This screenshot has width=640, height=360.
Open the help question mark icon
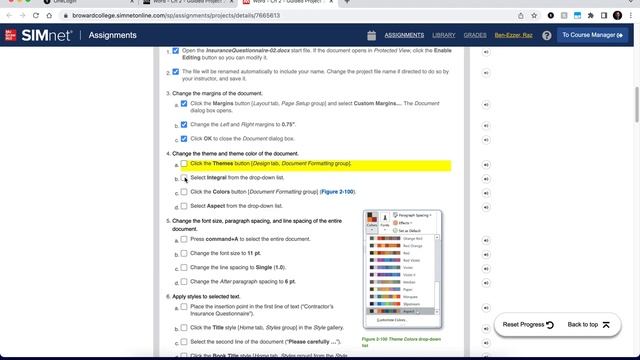tap(547, 36)
